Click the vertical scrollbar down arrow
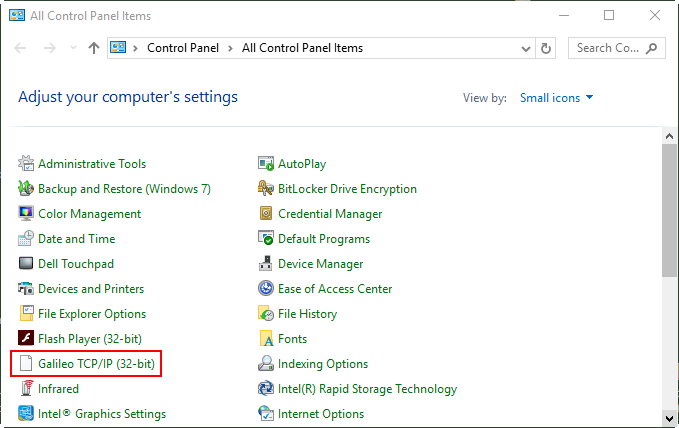Screen dimensions: 679x428 [x=669, y=418]
